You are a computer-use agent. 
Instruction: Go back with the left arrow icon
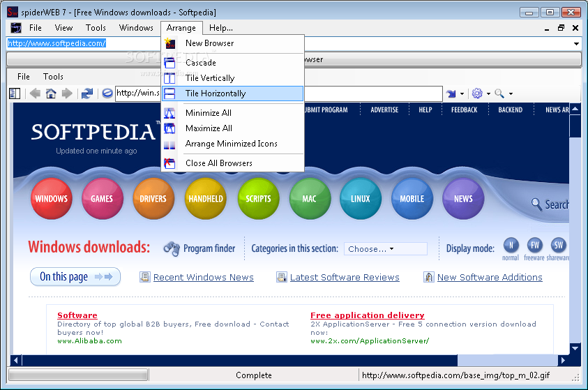click(35, 93)
